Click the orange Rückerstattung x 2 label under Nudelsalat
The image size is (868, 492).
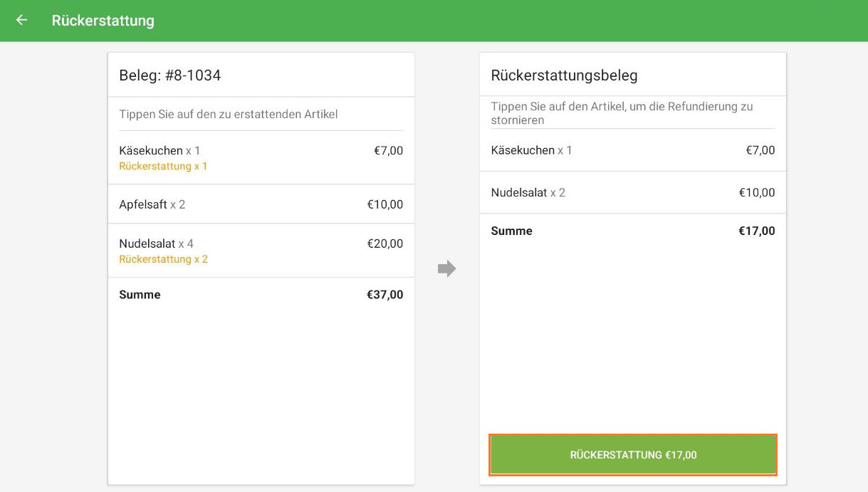tap(162, 258)
